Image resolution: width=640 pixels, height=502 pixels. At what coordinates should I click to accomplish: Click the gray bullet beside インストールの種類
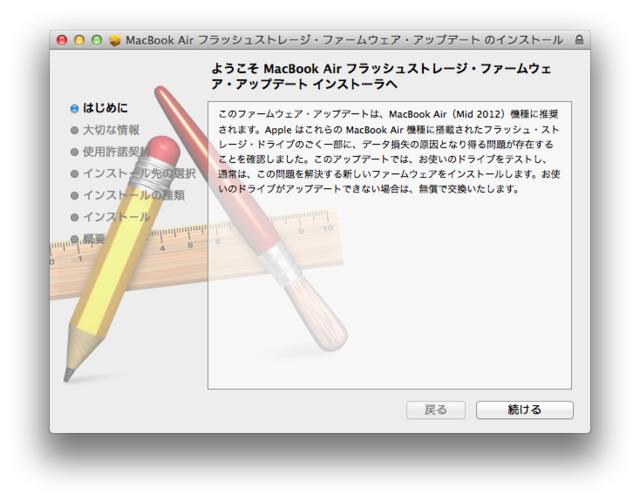(x=74, y=195)
